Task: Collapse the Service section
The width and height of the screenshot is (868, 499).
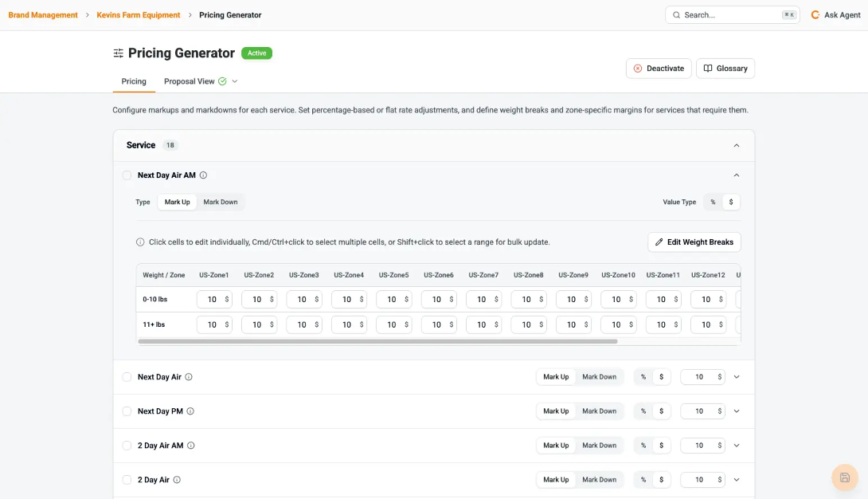Action: click(736, 146)
